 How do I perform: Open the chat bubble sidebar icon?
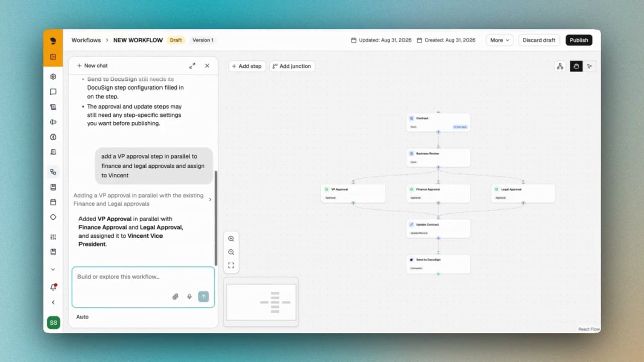53,92
